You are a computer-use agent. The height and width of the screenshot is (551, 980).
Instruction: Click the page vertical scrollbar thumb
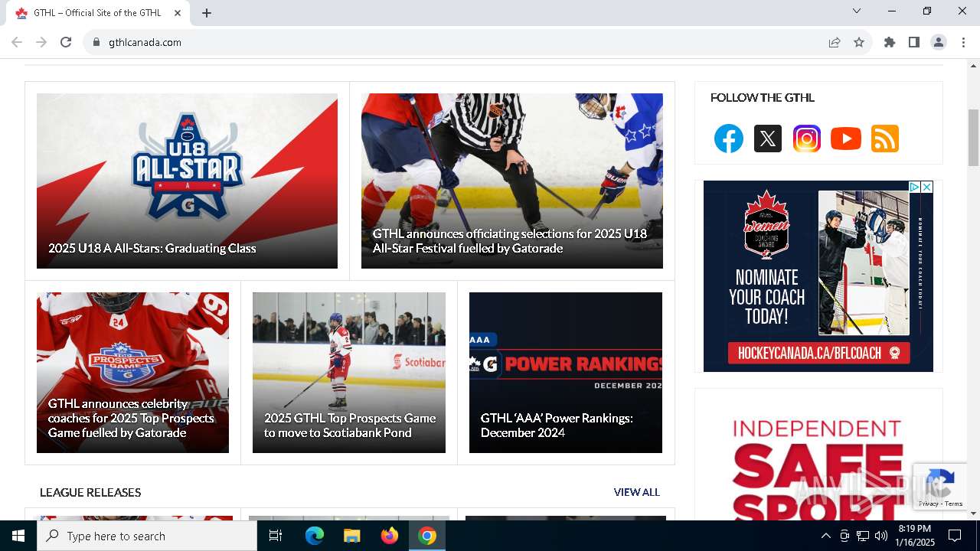coord(973,138)
